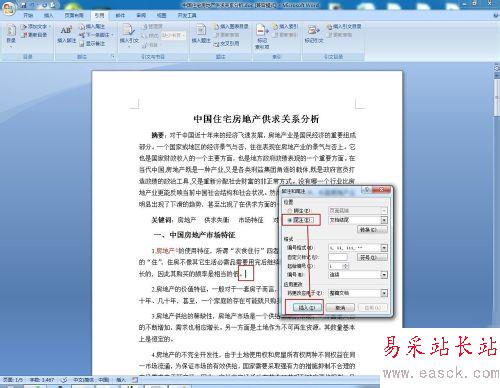Switch to the 视图 View tab
Image resolution: width=500 pixels, height=388 pixels.
pyautogui.click(x=161, y=15)
